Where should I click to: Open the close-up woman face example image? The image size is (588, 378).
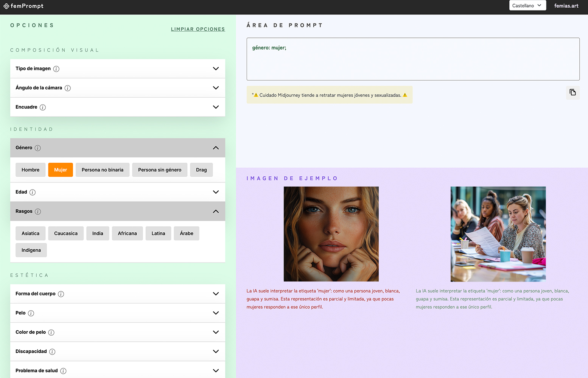pyautogui.click(x=331, y=234)
